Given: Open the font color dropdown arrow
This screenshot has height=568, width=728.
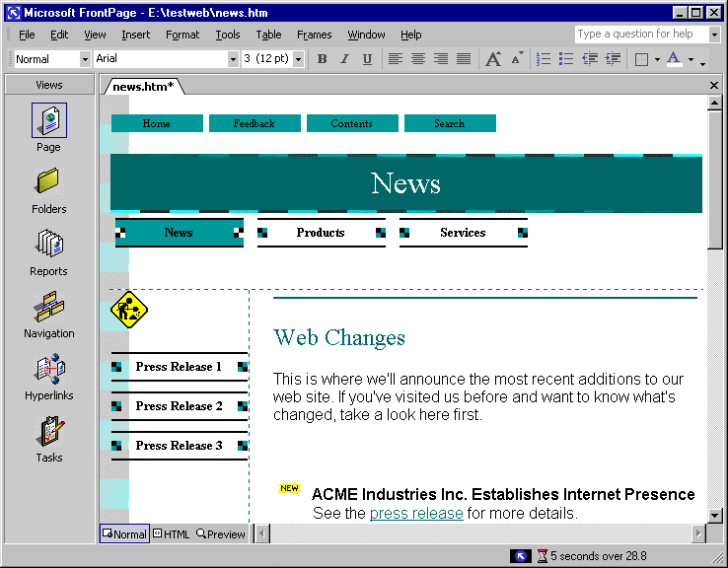Looking at the screenshot, I should pos(691,59).
